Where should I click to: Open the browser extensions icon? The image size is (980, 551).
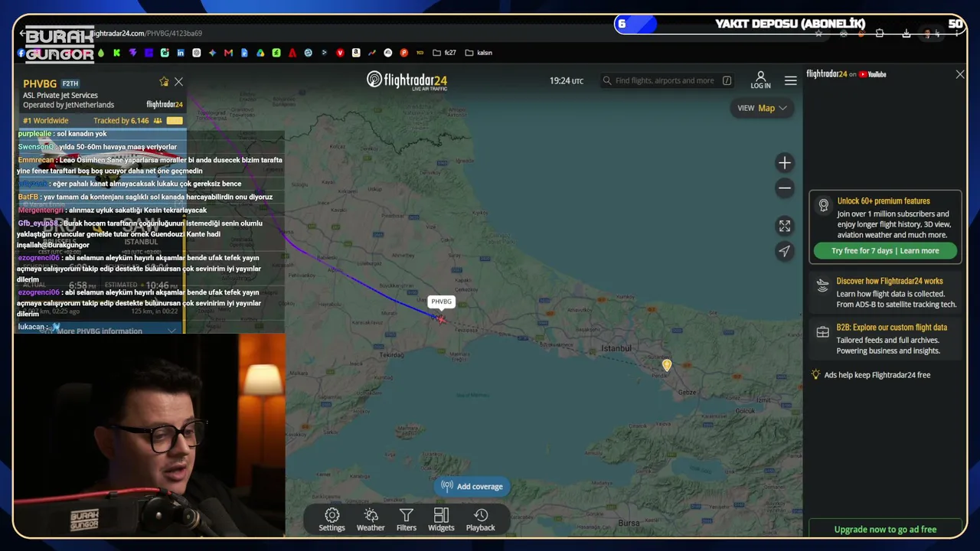click(x=880, y=34)
